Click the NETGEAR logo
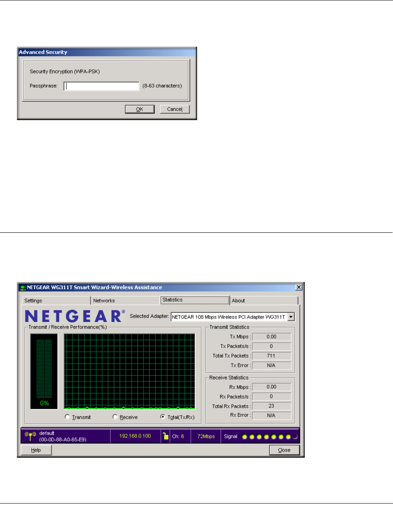The width and height of the screenshot is (393, 532). click(75, 316)
